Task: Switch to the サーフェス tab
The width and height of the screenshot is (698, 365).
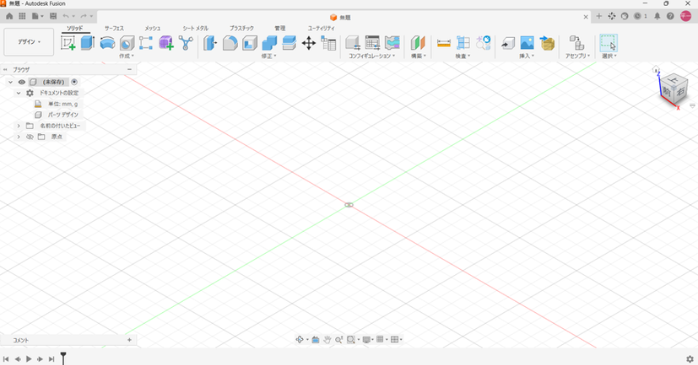Action: 114,28
